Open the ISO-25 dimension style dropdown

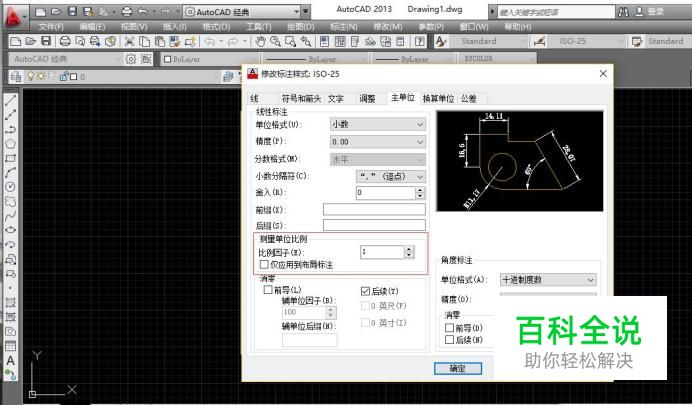(587, 41)
